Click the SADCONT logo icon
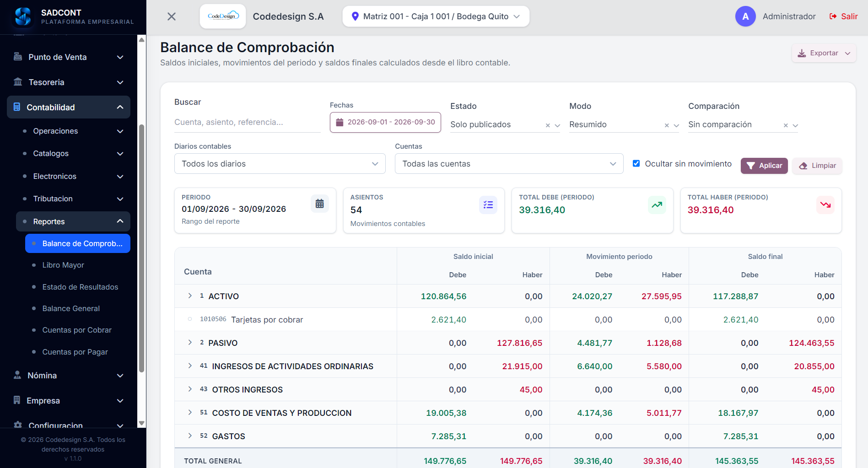 (23, 16)
